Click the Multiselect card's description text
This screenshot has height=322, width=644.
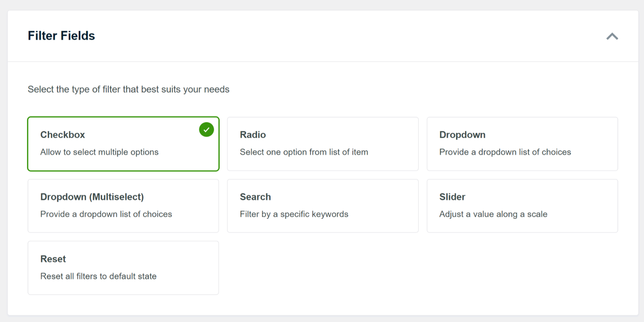pos(106,214)
